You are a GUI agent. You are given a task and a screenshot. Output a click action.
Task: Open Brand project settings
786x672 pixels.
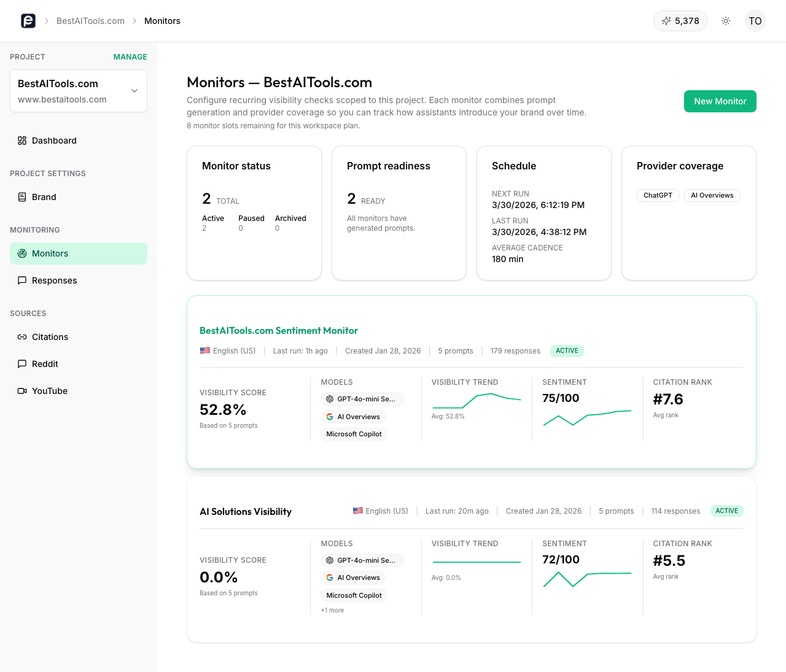point(79,197)
